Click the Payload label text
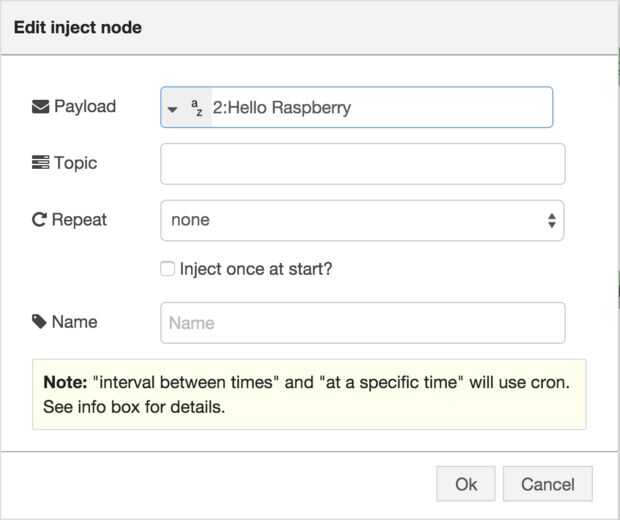 tap(85, 107)
